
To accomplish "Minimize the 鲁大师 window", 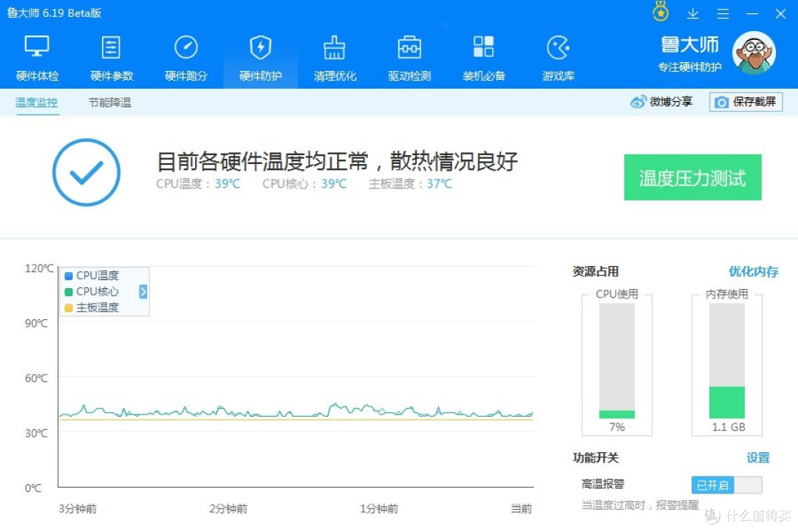I will coord(752,14).
